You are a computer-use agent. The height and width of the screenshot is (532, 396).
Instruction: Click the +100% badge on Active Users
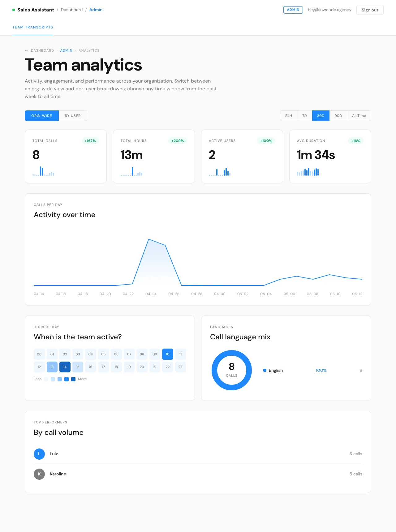(x=266, y=141)
